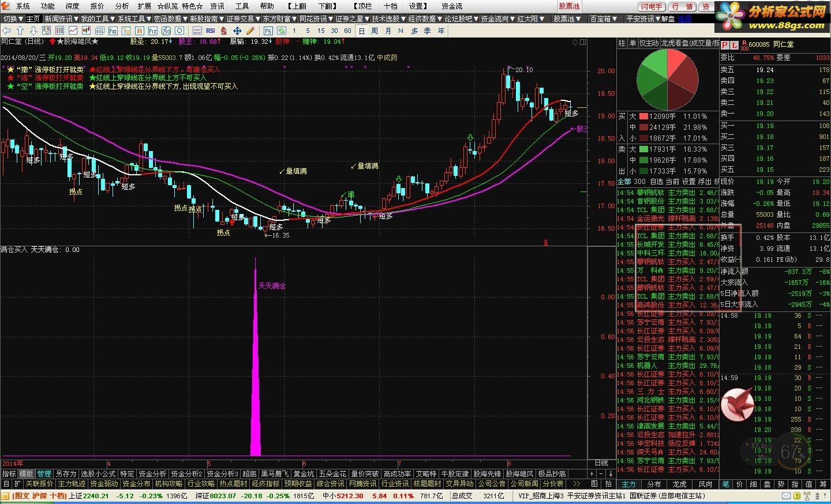Open the f(x) formula manager icon

click(166, 31)
